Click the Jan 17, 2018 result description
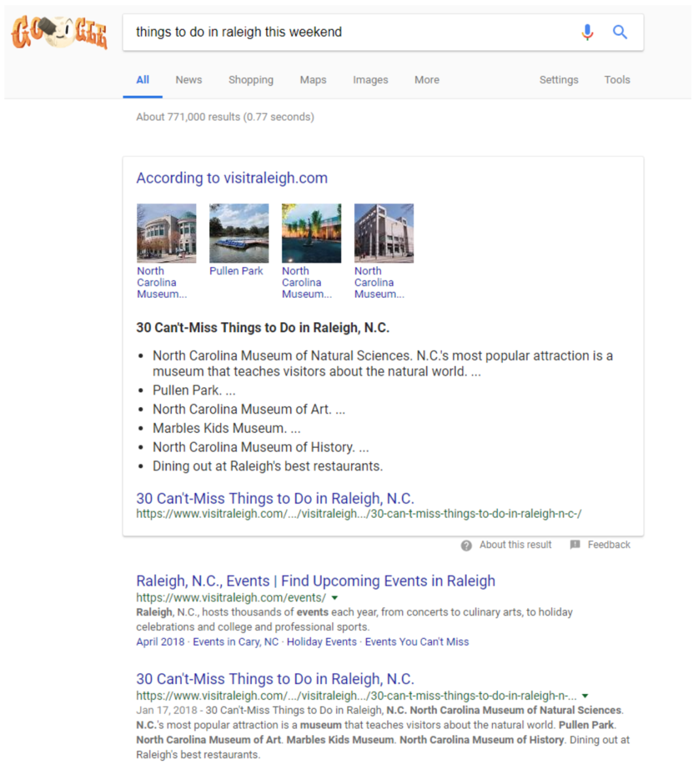The width and height of the screenshot is (693, 784). (383, 732)
